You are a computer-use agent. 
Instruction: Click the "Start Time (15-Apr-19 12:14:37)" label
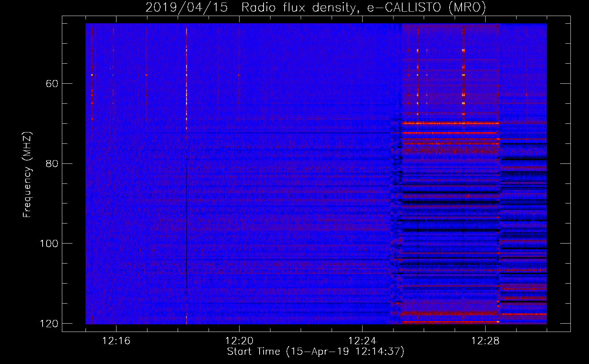tap(316, 352)
